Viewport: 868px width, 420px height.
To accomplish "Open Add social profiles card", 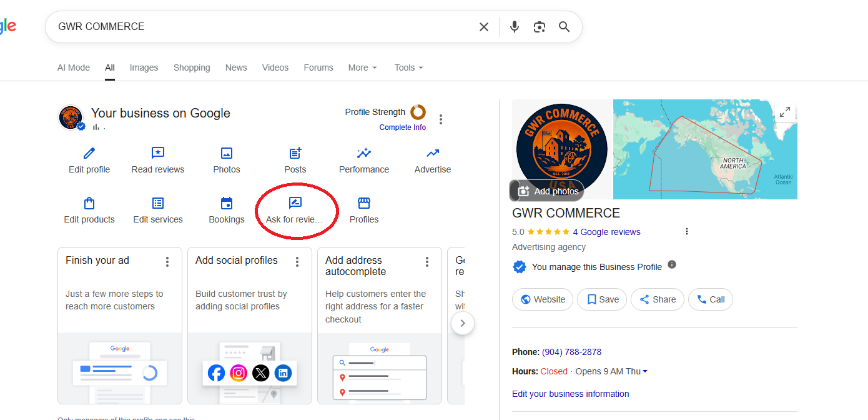I will tap(250, 326).
